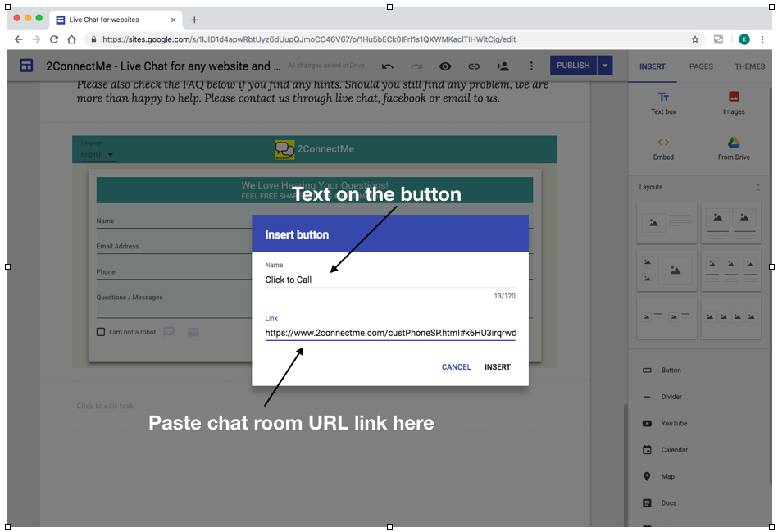Click the Name field containing Click to Call
Viewport: 778px width, 532px height.
click(389, 280)
